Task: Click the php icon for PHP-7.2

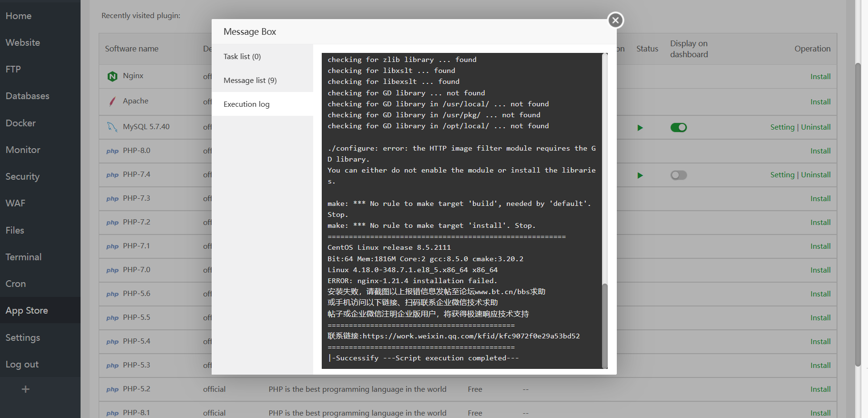Action: (x=112, y=223)
